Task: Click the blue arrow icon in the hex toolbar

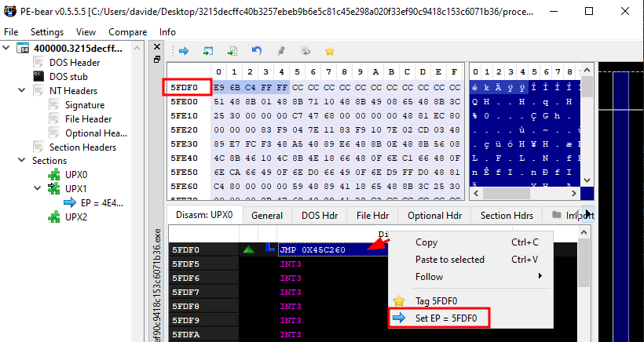Action: tap(184, 51)
